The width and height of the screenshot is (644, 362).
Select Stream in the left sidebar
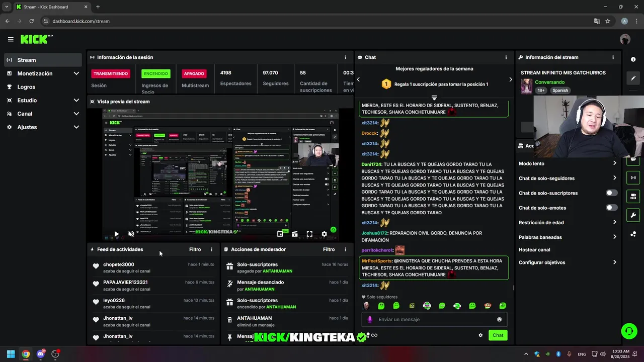(x=43, y=60)
